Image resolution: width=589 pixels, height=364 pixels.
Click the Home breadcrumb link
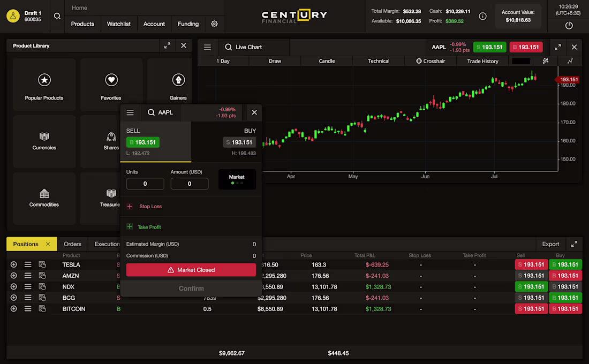pyautogui.click(x=79, y=8)
